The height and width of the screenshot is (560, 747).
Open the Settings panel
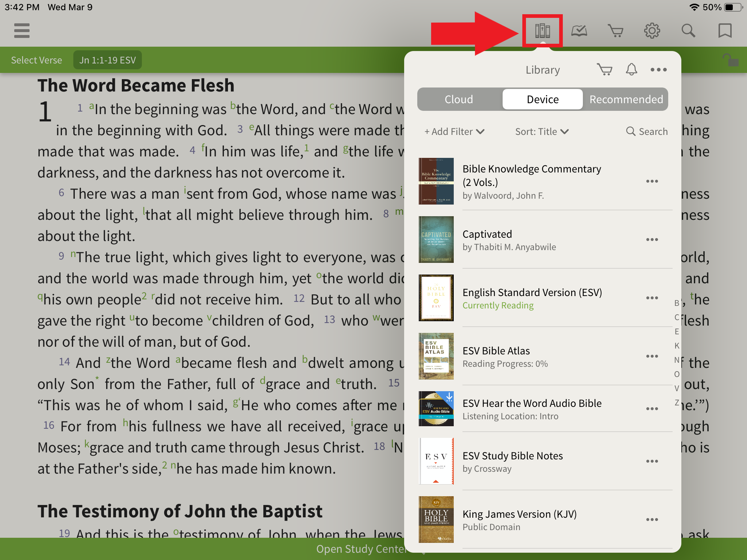tap(652, 31)
